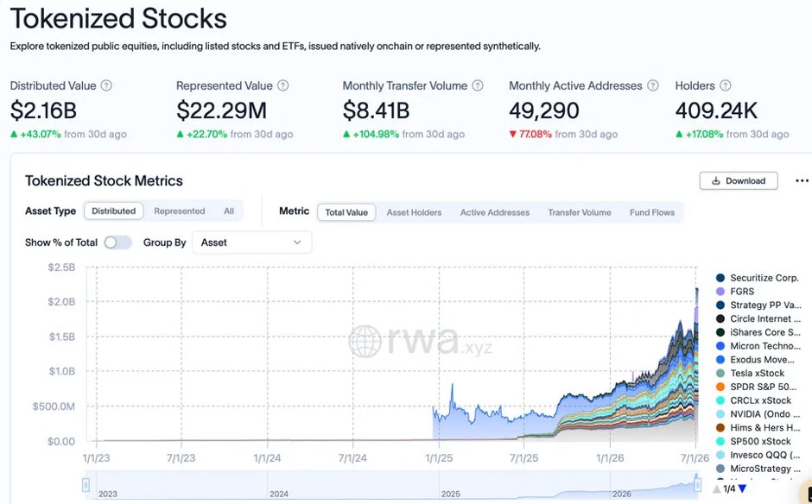
Task: Click the Circle Internet legend label
Action: 765,318
